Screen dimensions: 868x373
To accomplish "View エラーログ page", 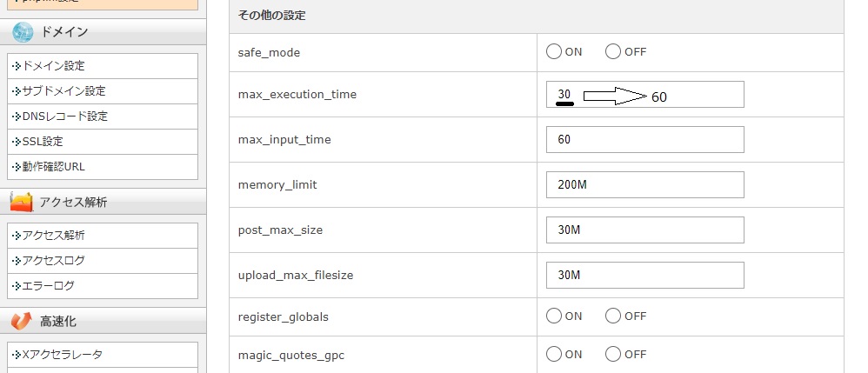I will point(49,285).
